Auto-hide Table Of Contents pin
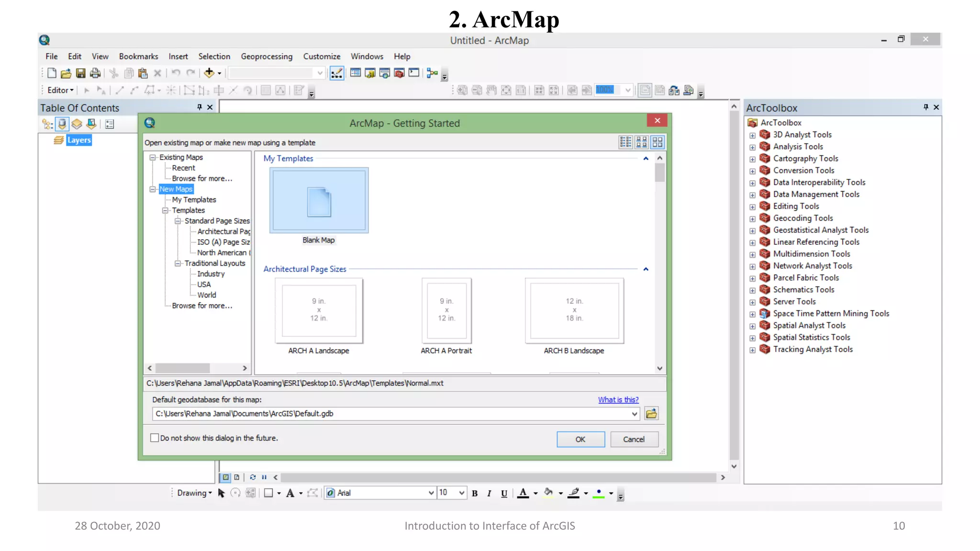The width and height of the screenshot is (980, 551). coord(200,107)
